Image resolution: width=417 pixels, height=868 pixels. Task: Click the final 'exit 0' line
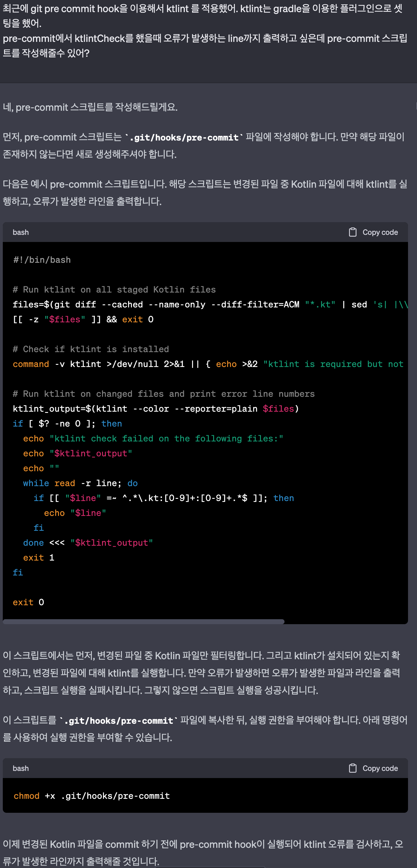28,602
